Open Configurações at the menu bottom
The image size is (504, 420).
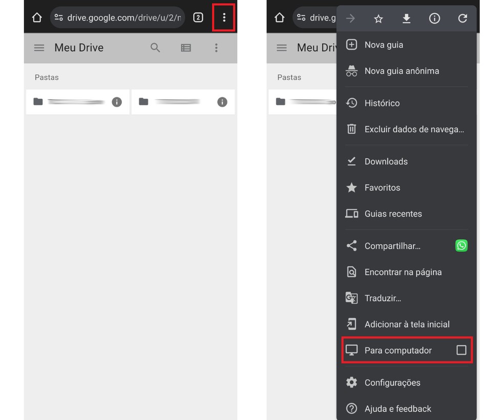[392, 382]
